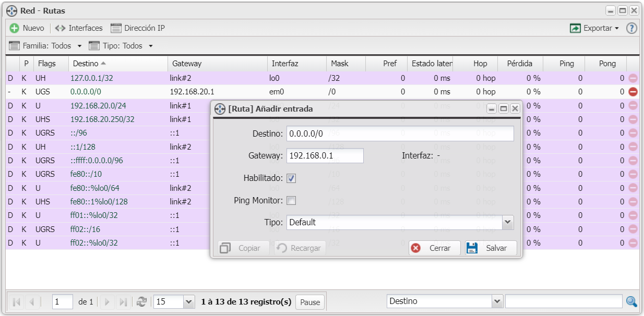Screen dimensions: 644x316
Task: Expand the Tipo dropdown in dialog
Action: click(508, 223)
